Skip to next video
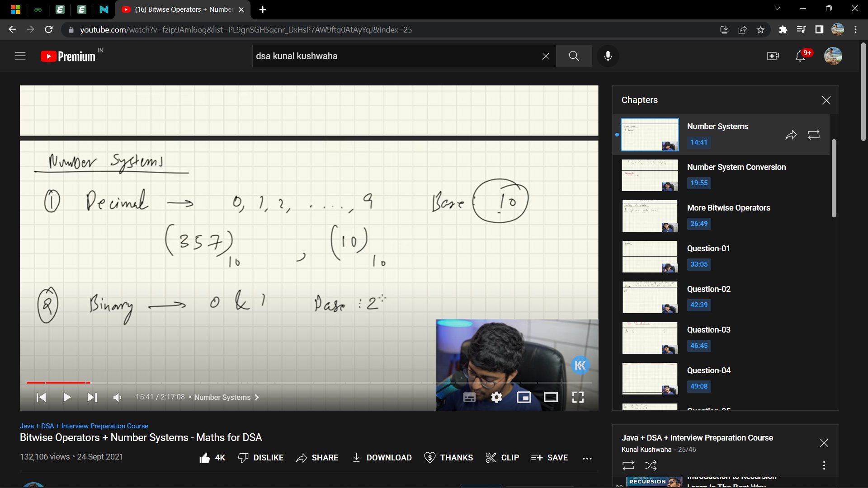 92,397
